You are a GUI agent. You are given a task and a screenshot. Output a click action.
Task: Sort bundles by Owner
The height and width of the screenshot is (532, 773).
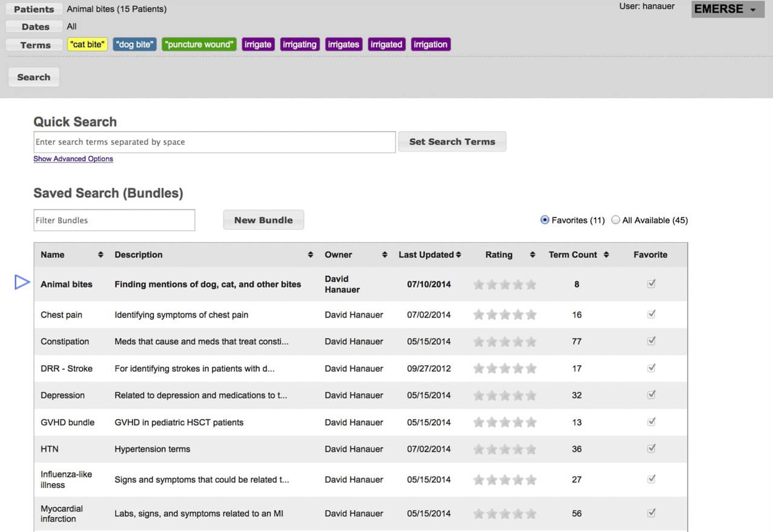coord(384,255)
